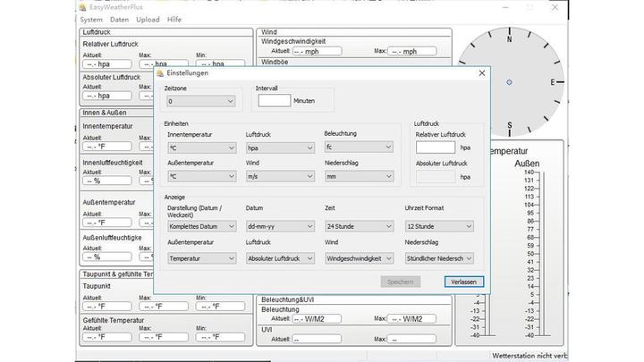Open the Darstellung dropdown showing Komplettes Datum
Viewport: 644px width, 362px height.
201,226
